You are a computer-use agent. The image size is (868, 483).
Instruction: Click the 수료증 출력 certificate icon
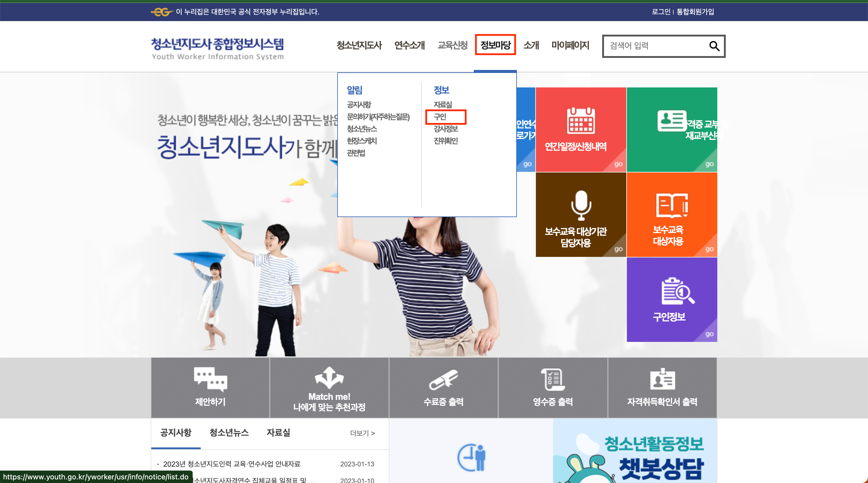tap(443, 379)
